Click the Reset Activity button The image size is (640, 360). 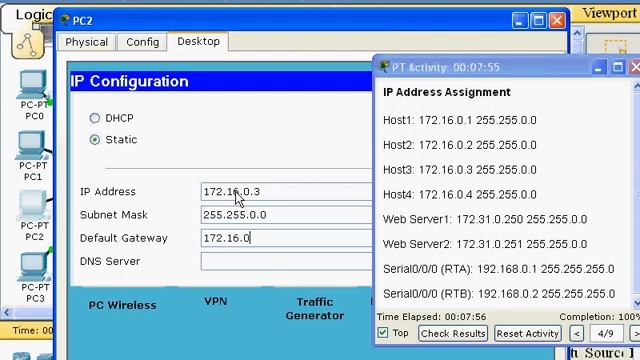pyautogui.click(x=528, y=333)
